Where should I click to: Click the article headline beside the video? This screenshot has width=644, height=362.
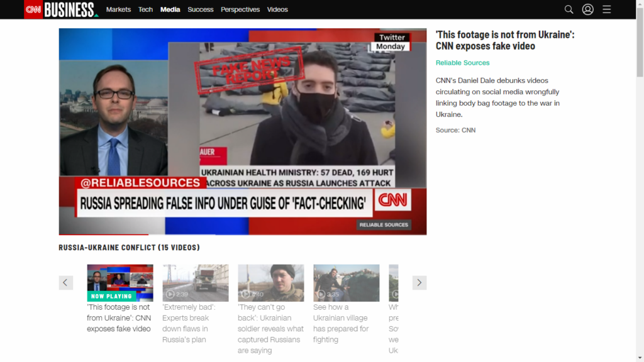[505, 40]
